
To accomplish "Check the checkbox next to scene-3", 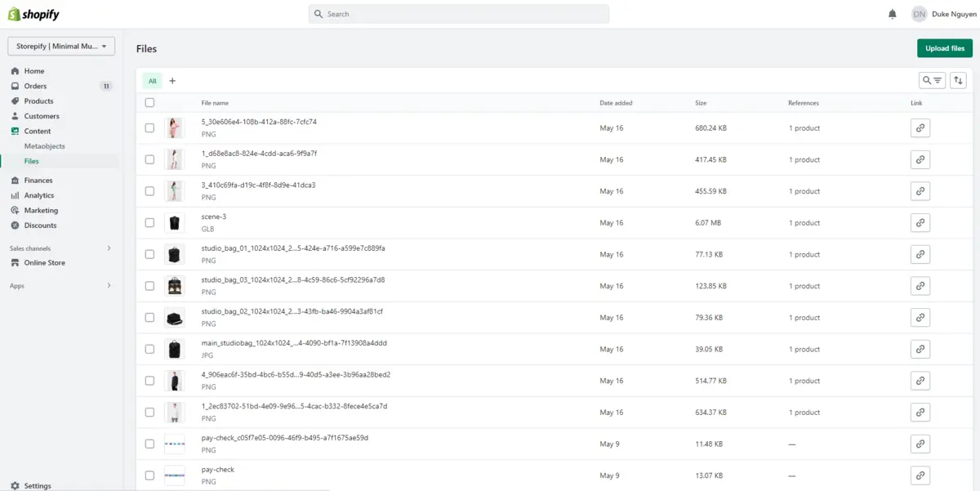I will (x=149, y=222).
